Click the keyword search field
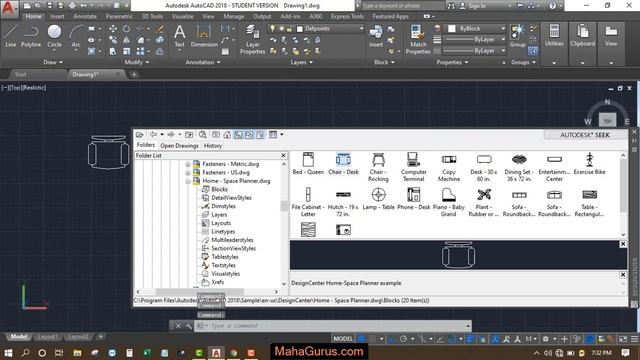 tap(402, 6)
